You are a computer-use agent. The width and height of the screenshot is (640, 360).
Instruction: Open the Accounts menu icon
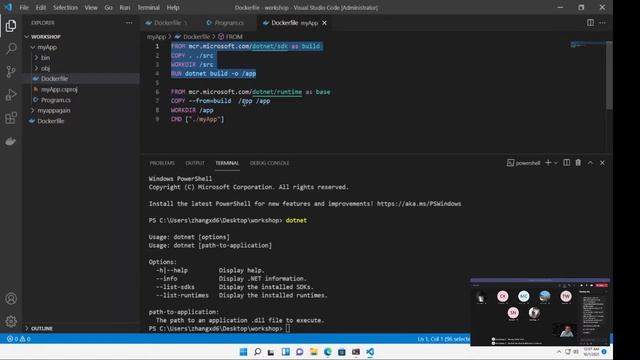11,298
